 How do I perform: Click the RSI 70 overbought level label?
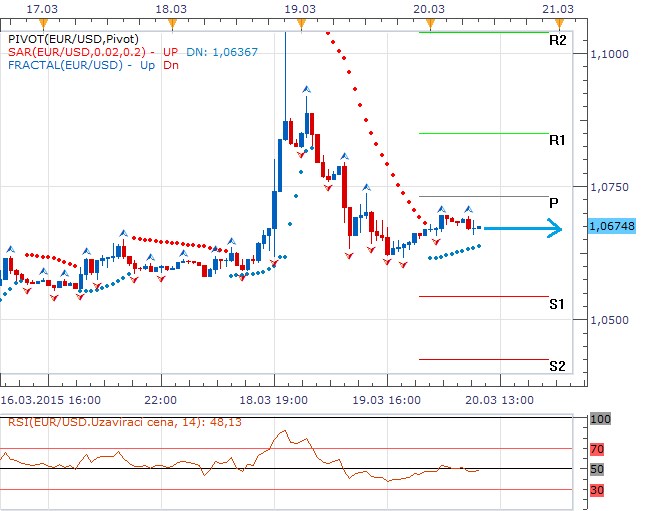click(x=599, y=449)
